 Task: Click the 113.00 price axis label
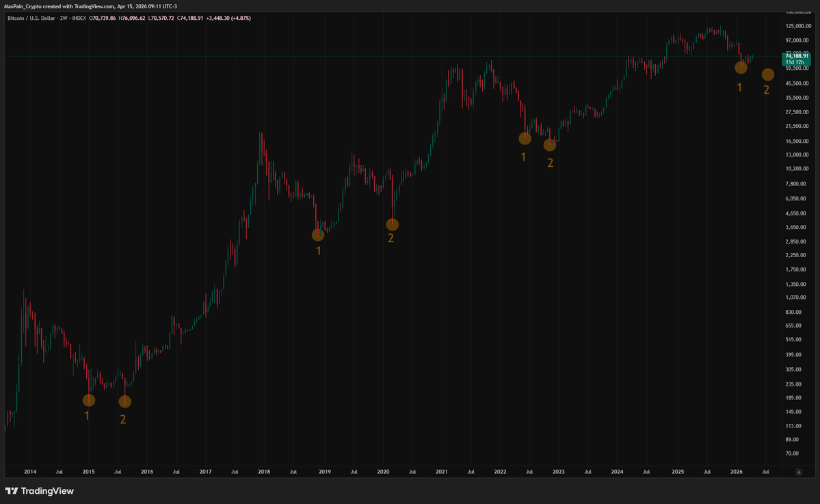click(x=795, y=426)
